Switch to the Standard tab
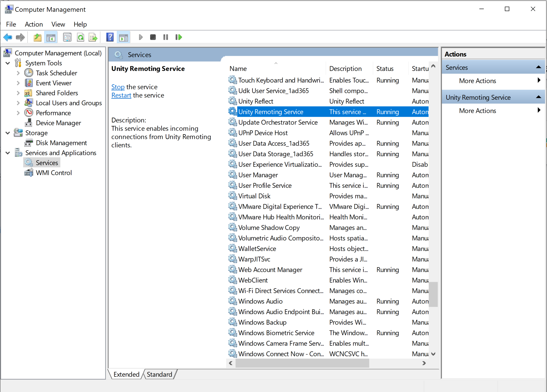Image resolution: width=547 pixels, height=392 pixels. (x=159, y=374)
